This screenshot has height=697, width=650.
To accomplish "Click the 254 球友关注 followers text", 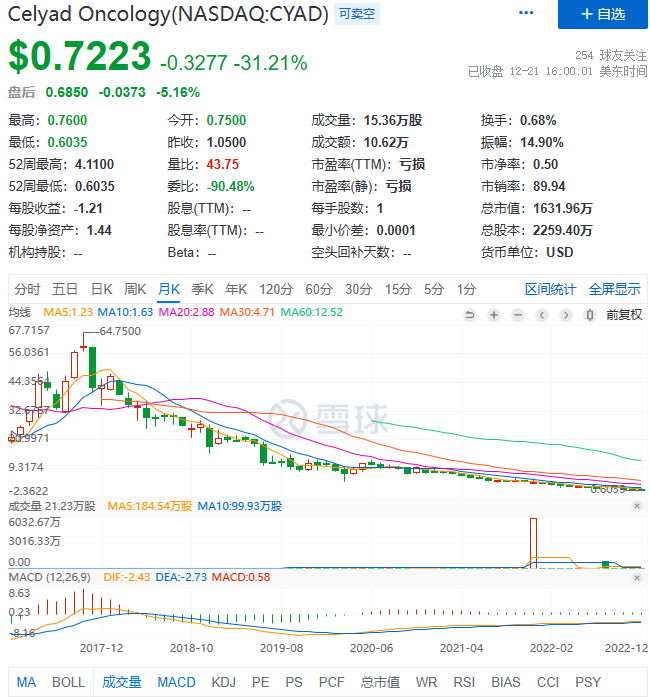I will coord(611,55).
